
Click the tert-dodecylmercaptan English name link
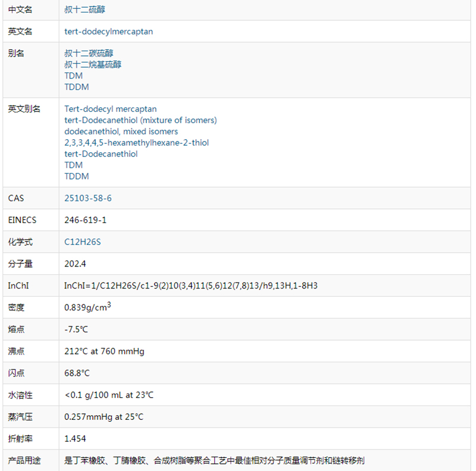(x=108, y=32)
